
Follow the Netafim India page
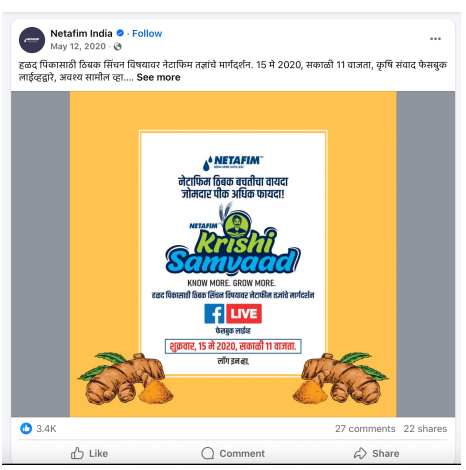[147, 34]
